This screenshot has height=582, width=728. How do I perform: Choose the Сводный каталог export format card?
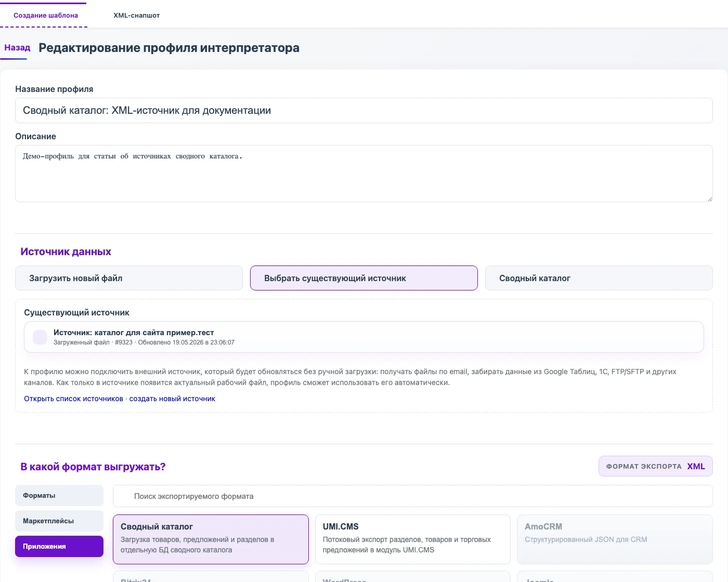point(211,539)
